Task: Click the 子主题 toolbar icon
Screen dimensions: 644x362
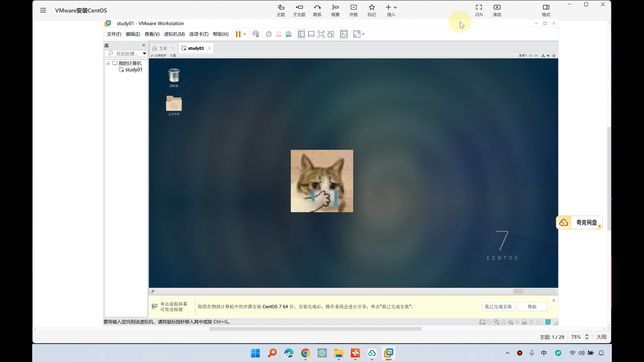Action: coord(299,11)
